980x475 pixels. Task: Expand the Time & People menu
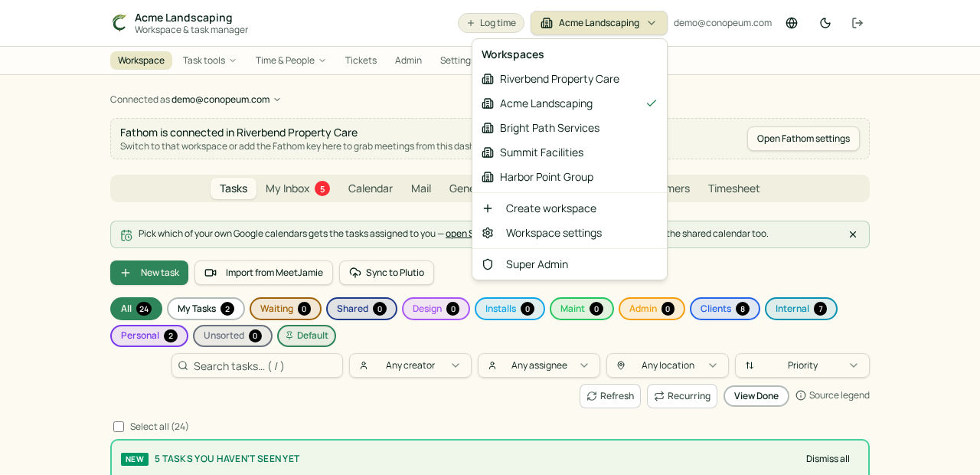point(291,61)
